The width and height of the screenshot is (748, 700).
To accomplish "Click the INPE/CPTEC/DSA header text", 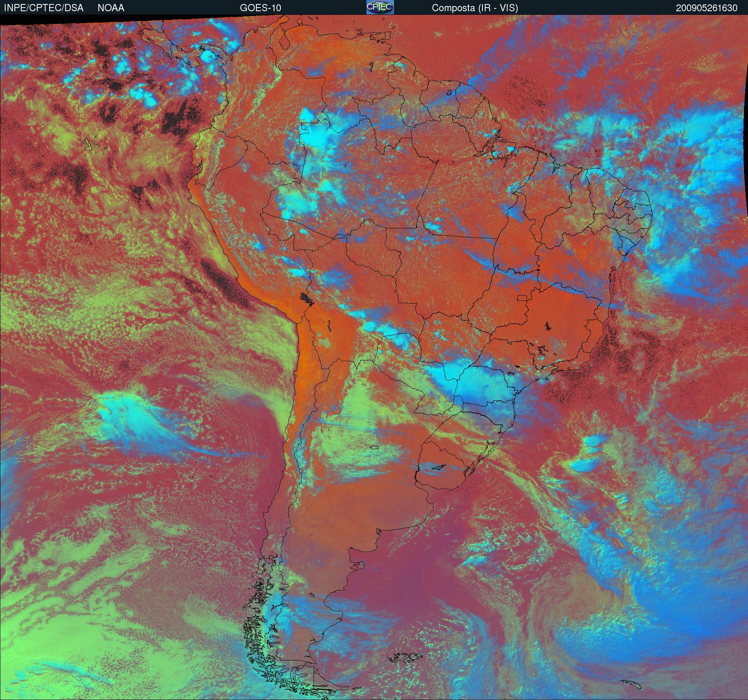I will pyautogui.click(x=44, y=8).
